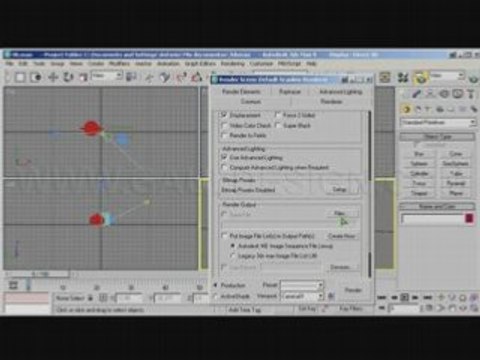Open the mini curve editor icon

tap(13, 285)
